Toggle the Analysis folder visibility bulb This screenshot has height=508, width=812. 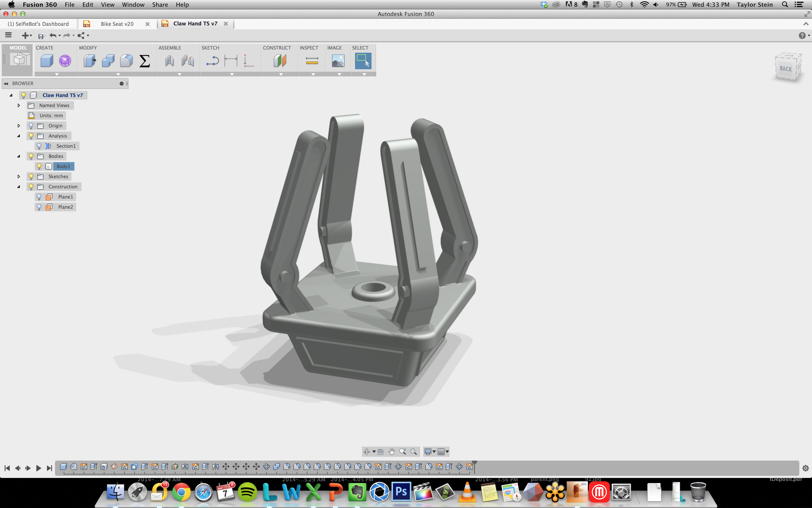[x=31, y=136]
